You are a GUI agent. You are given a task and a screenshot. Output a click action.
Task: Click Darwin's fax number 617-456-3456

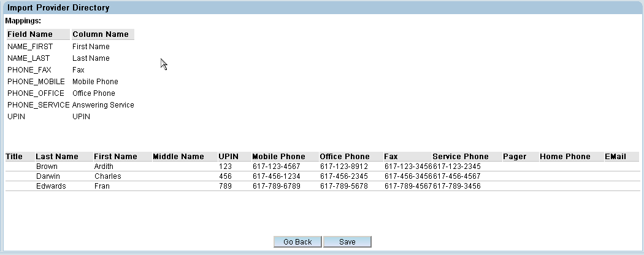(408, 176)
